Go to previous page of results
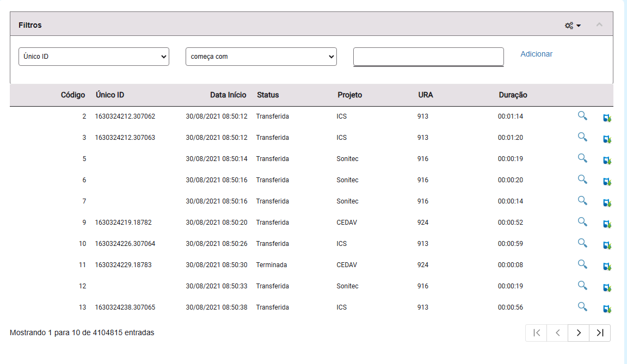 click(x=557, y=333)
